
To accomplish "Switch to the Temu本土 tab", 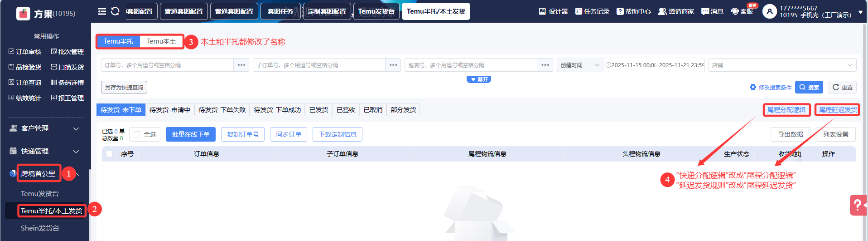I will (161, 41).
